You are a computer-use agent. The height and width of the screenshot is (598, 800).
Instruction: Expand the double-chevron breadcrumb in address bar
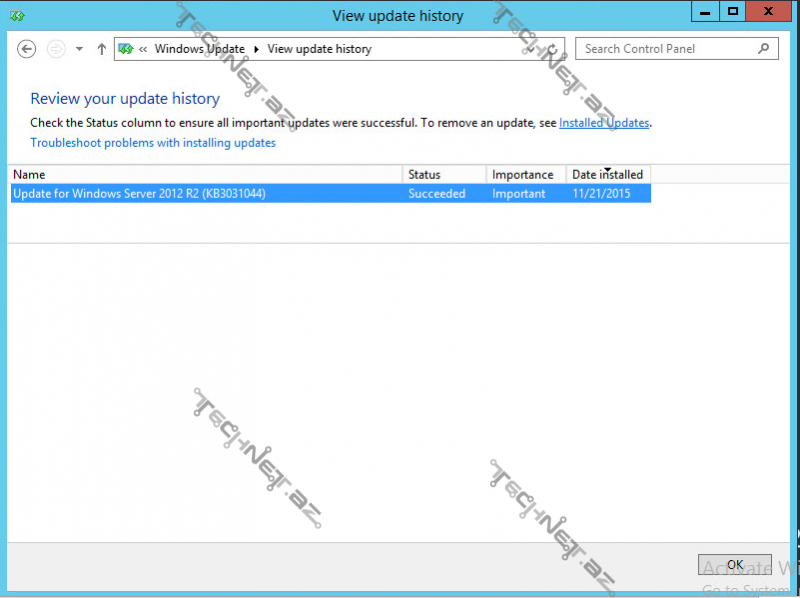[144, 49]
